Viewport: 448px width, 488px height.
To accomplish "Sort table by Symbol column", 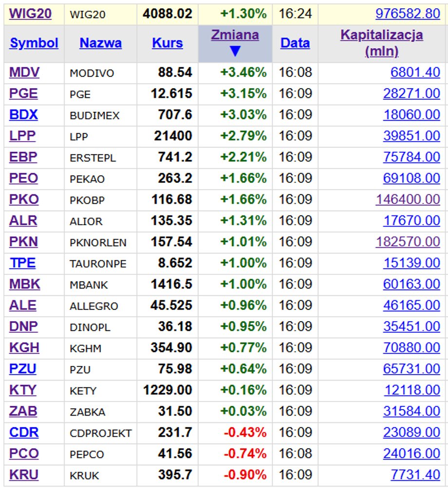I will [x=34, y=43].
